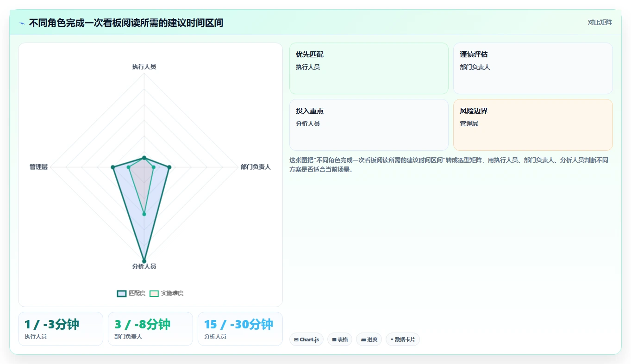Click 分析人员 text in 投入重点 card
631x364 pixels.
click(x=308, y=123)
